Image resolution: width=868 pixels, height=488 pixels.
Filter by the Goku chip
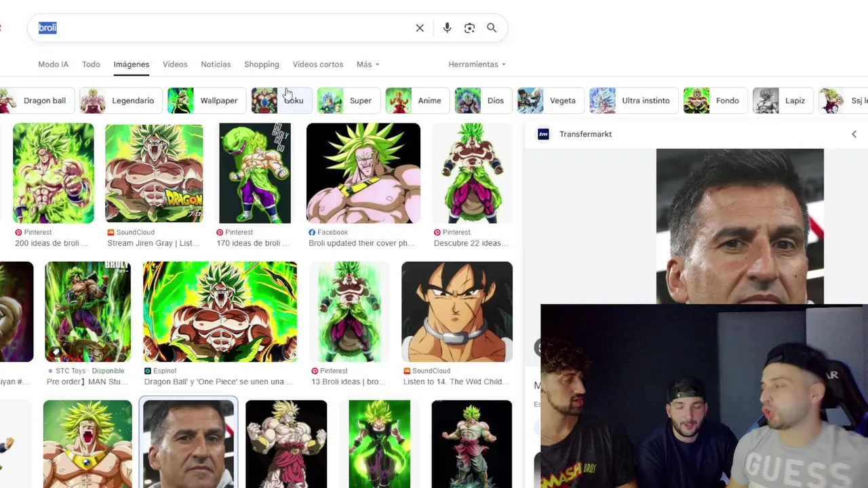tap(281, 100)
